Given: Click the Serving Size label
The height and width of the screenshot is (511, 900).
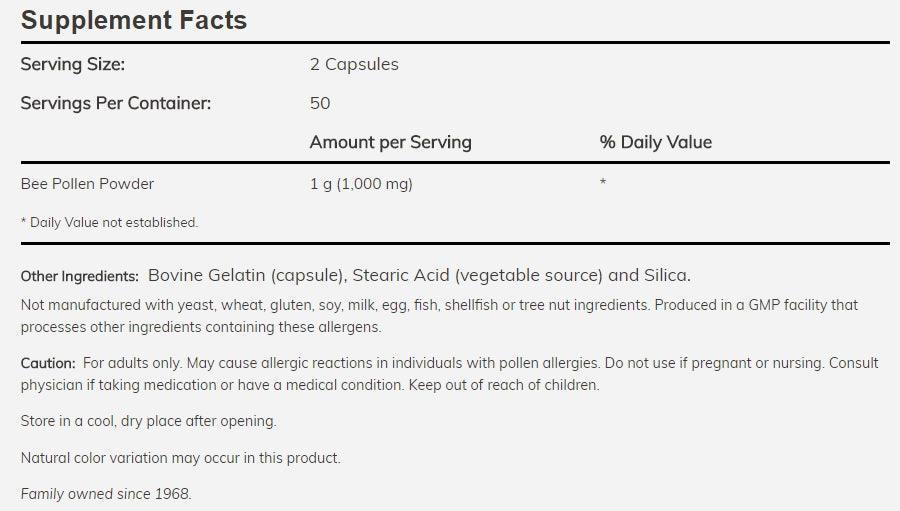Looking at the screenshot, I should [73, 64].
